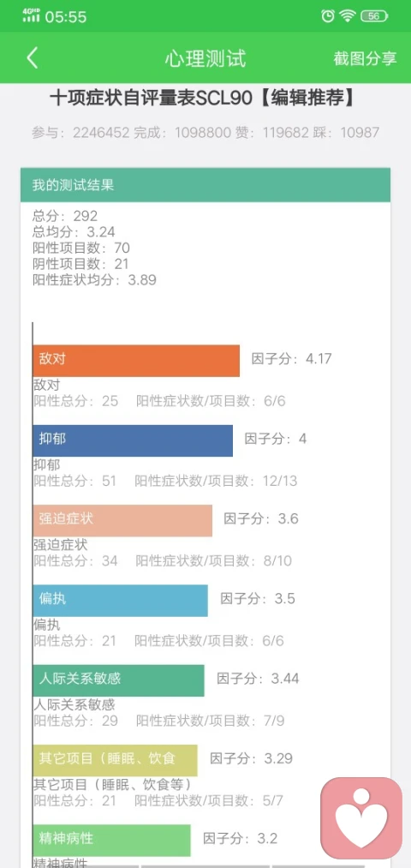
Task: Tap the green 精神病性 bar
Action: (111, 841)
